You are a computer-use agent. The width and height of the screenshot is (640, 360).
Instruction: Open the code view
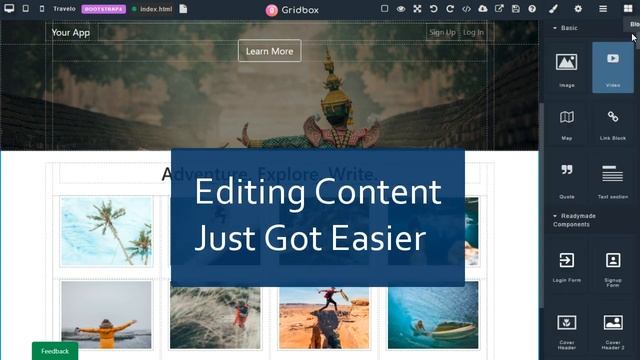coord(466,9)
